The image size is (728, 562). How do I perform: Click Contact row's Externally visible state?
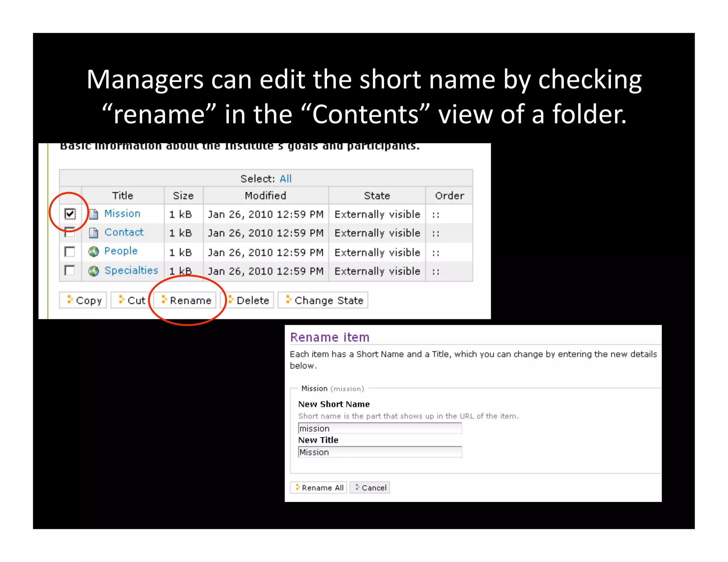[x=378, y=233]
